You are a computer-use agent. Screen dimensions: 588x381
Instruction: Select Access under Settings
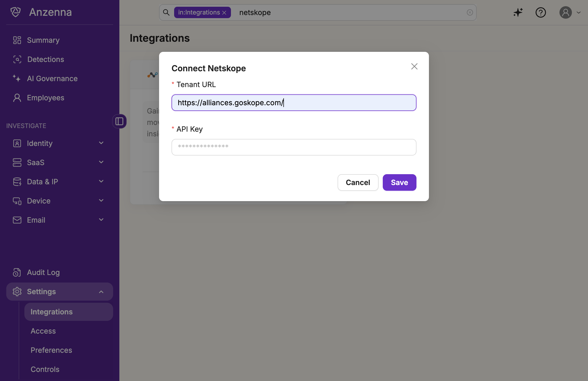coord(43,331)
